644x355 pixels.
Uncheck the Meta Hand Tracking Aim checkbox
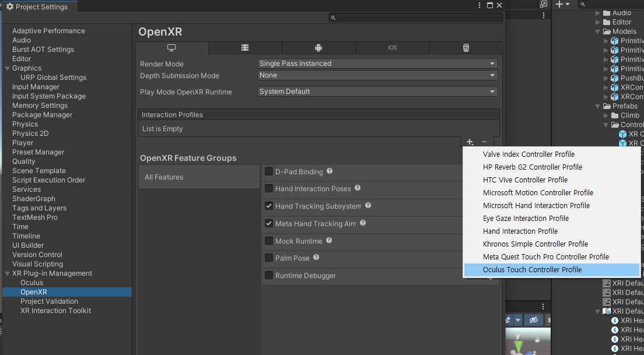[x=268, y=223]
